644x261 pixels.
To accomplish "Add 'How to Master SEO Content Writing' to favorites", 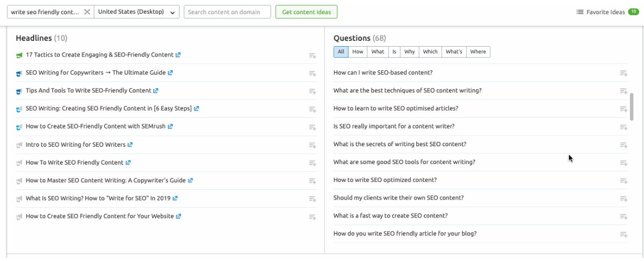I will click(312, 181).
